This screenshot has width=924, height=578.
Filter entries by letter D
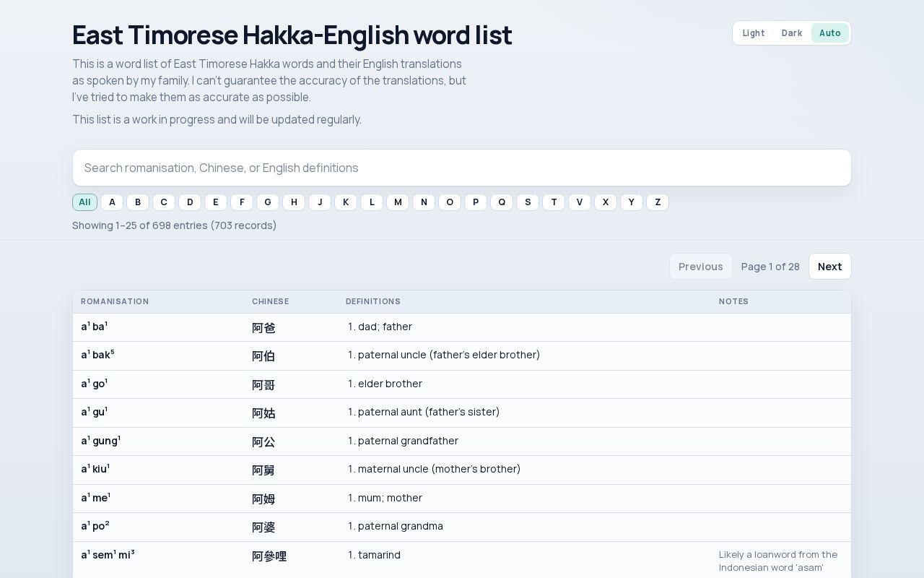coord(190,202)
